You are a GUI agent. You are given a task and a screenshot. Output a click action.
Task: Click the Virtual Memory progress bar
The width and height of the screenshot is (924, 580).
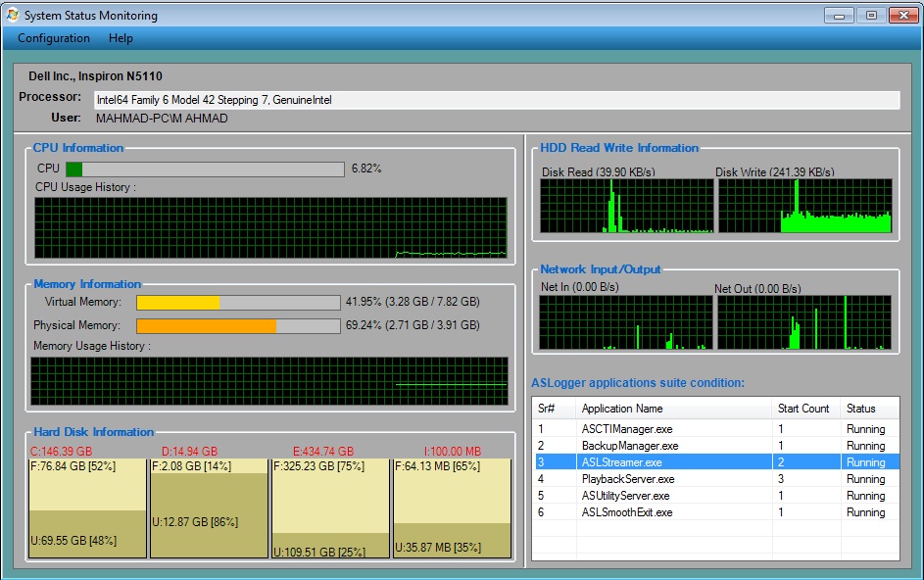(x=238, y=302)
